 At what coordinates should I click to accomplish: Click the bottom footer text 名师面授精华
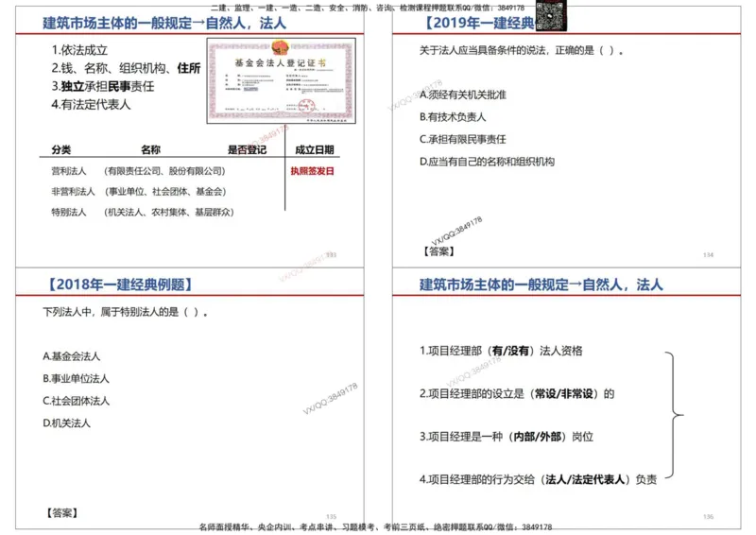[375, 526]
